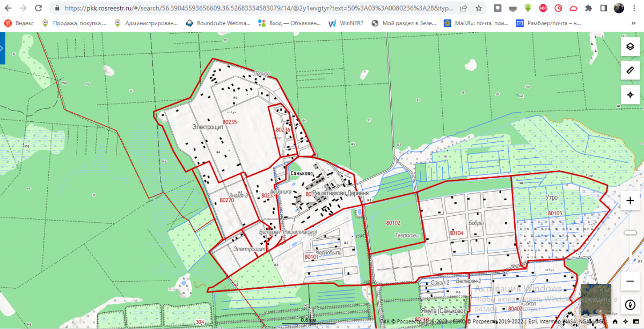Zoom in with the plus button
The height and width of the screenshot is (329, 644).
pyautogui.click(x=630, y=201)
